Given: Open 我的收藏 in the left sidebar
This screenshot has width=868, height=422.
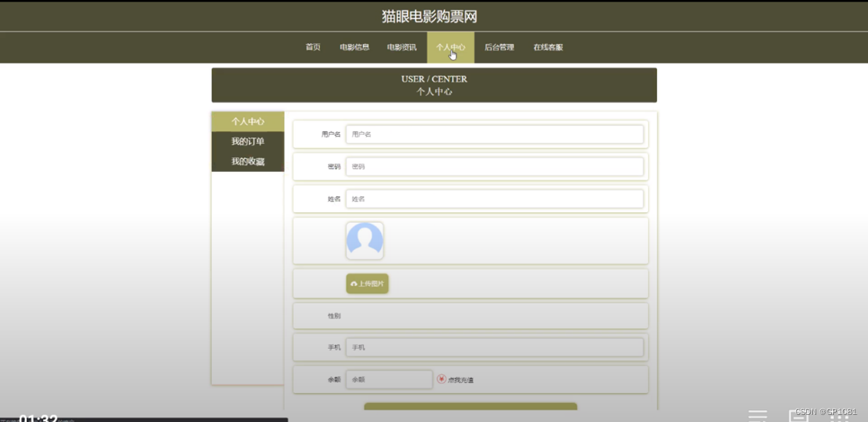Looking at the screenshot, I should (248, 161).
